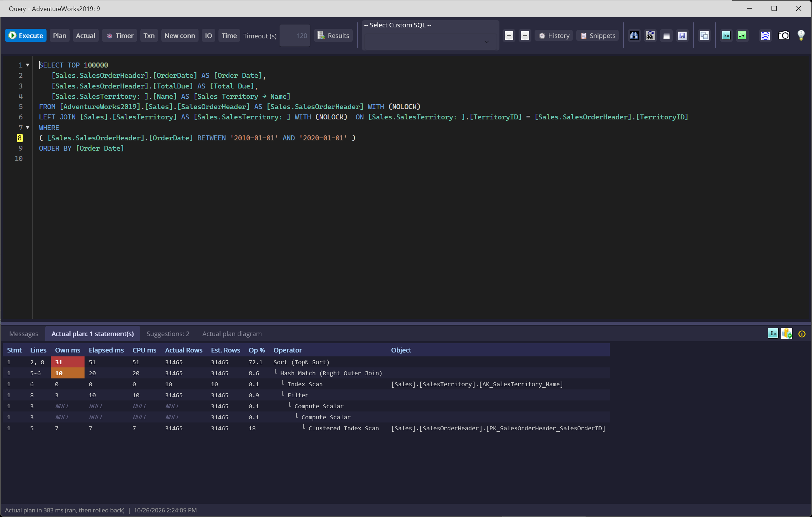Open the Actual plan diagram tab

[x=232, y=334]
